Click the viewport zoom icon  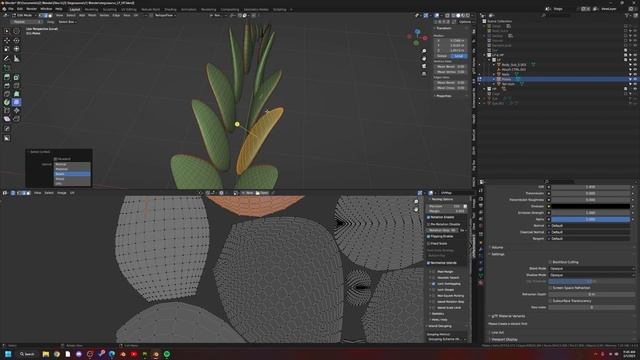click(x=424, y=51)
